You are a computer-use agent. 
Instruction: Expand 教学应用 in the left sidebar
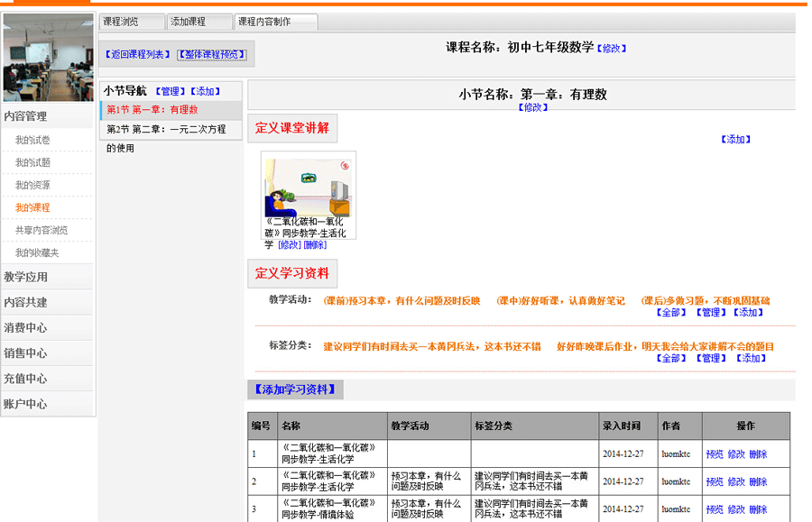click(x=26, y=277)
